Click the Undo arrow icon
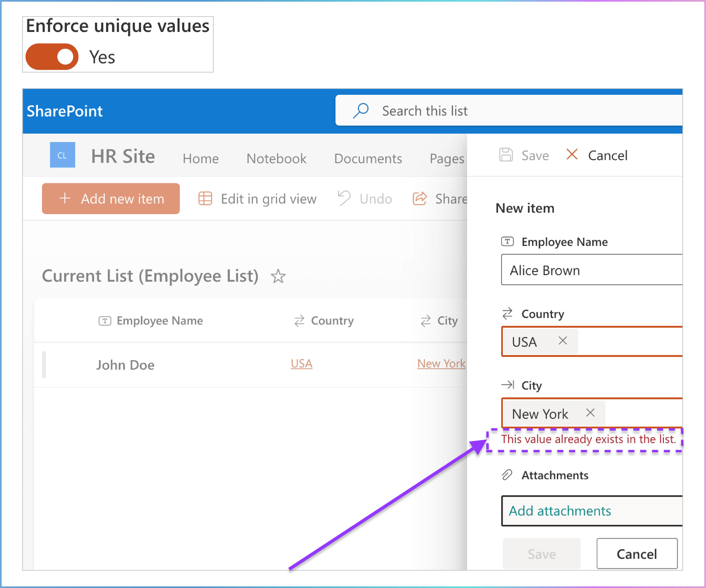 pyautogui.click(x=344, y=198)
